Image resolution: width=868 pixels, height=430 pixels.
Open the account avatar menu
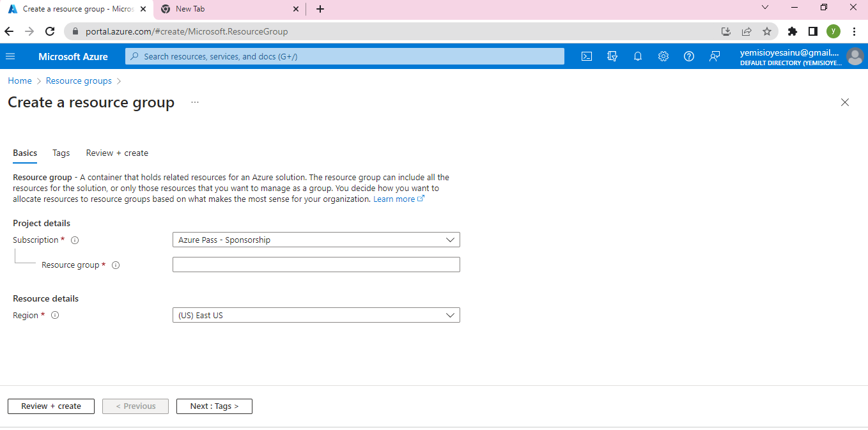point(855,56)
